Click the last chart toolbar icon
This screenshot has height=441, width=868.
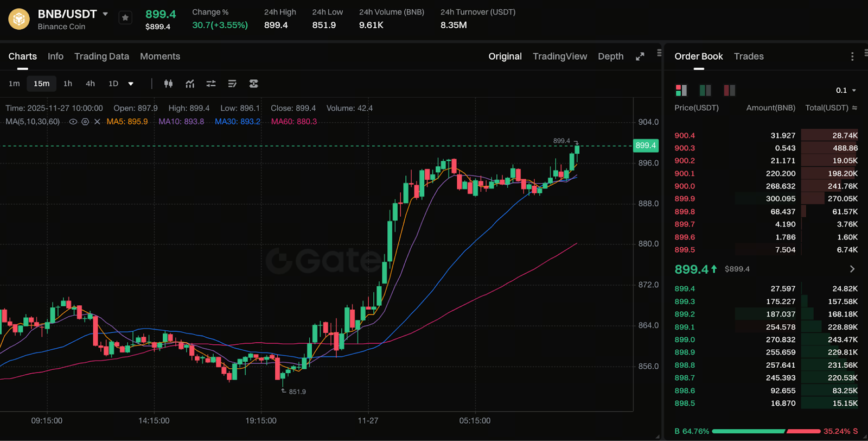(x=253, y=84)
